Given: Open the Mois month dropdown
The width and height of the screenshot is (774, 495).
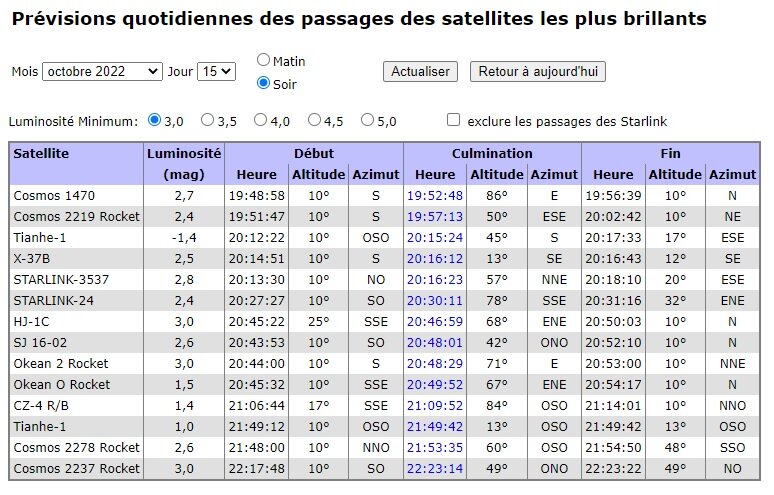Looking at the screenshot, I should tap(102, 72).
